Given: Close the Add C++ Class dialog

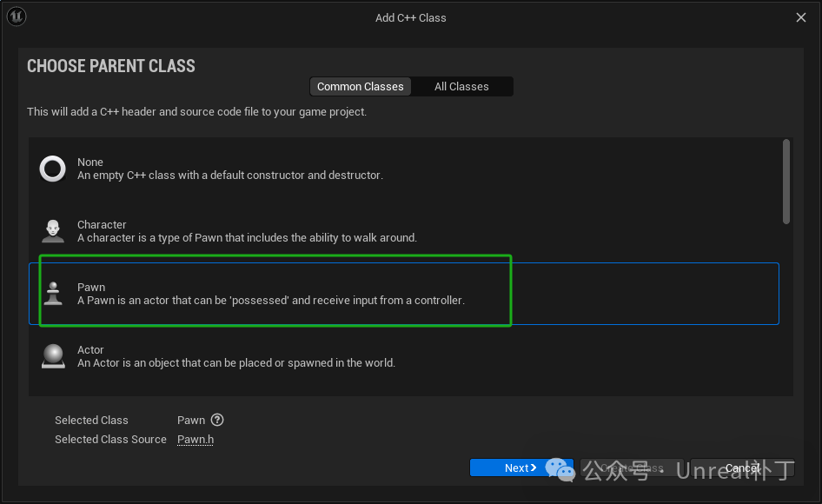Looking at the screenshot, I should [x=801, y=17].
